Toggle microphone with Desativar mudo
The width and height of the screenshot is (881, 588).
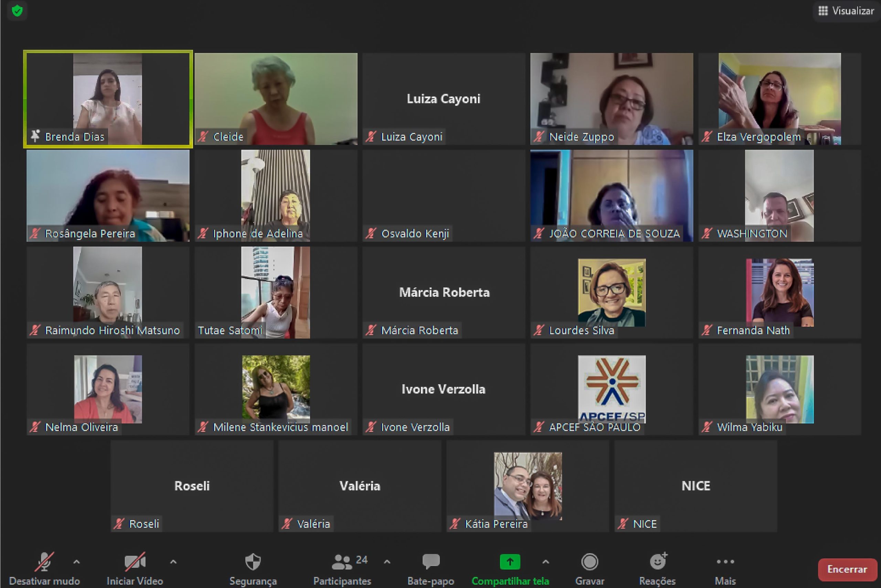44,561
